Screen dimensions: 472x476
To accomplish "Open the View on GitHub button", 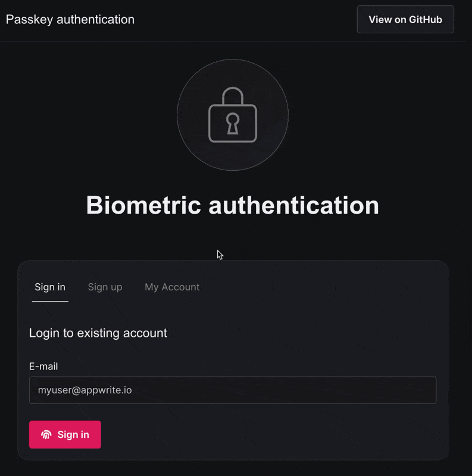I will tap(405, 20).
